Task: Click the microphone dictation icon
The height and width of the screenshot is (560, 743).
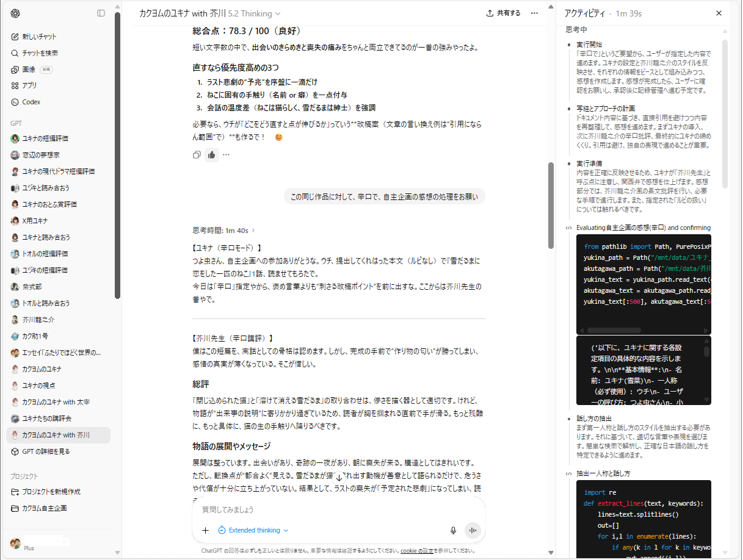Action: (x=453, y=531)
